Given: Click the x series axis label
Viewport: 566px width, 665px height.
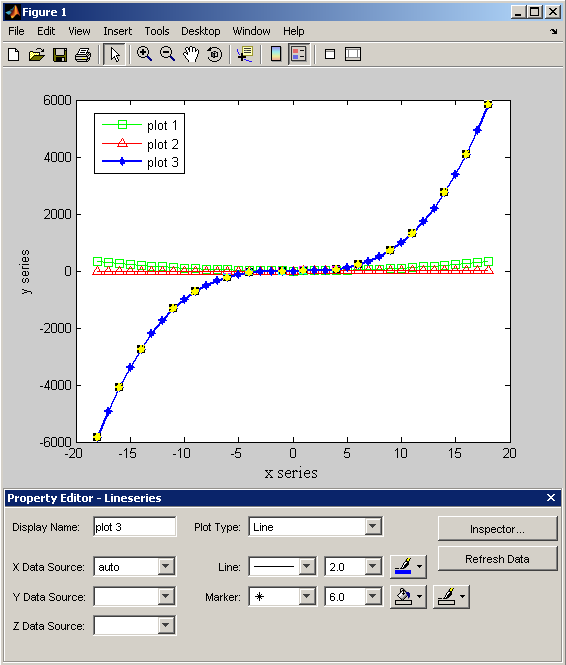Looking at the screenshot, I should pyautogui.click(x=291, y=473).
